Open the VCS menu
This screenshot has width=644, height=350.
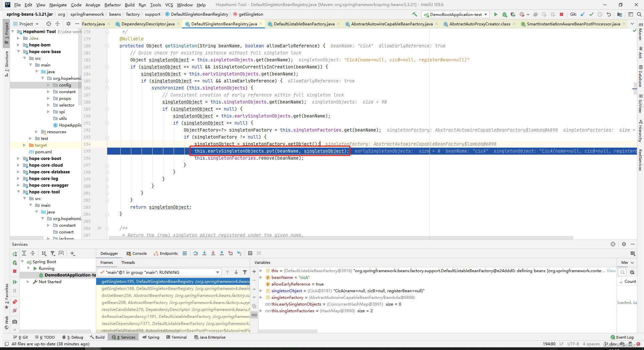coord(169,5)
